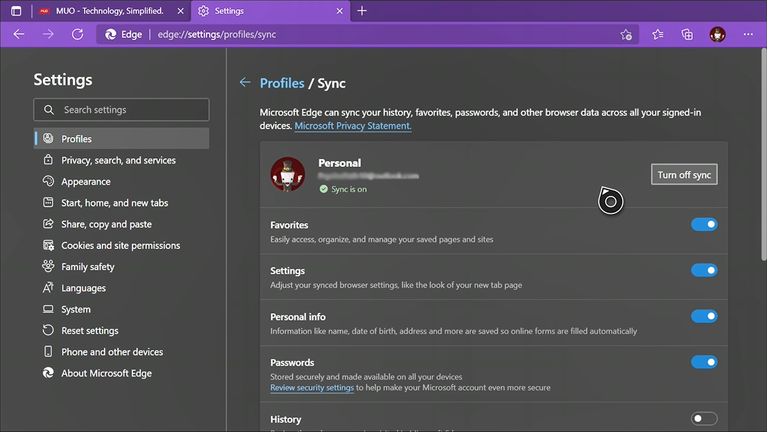Click the System laptop icon
767x432 pixels.
pos(48,309)
